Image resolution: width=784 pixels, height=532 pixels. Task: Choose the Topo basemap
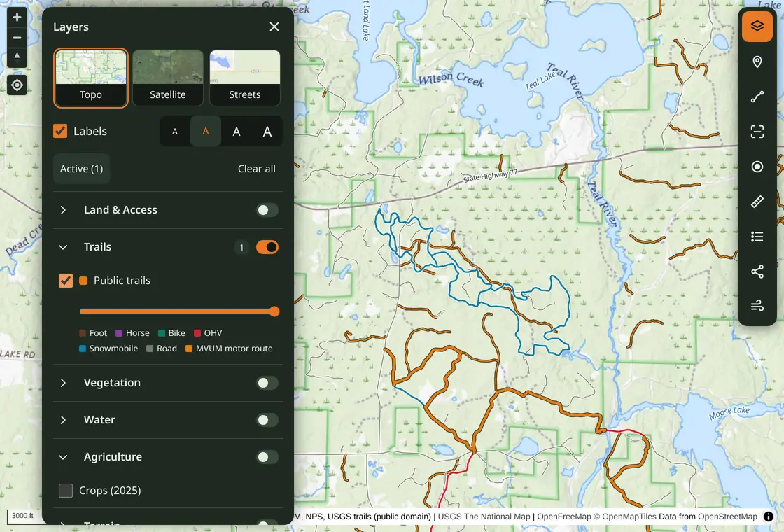point(90,78)
